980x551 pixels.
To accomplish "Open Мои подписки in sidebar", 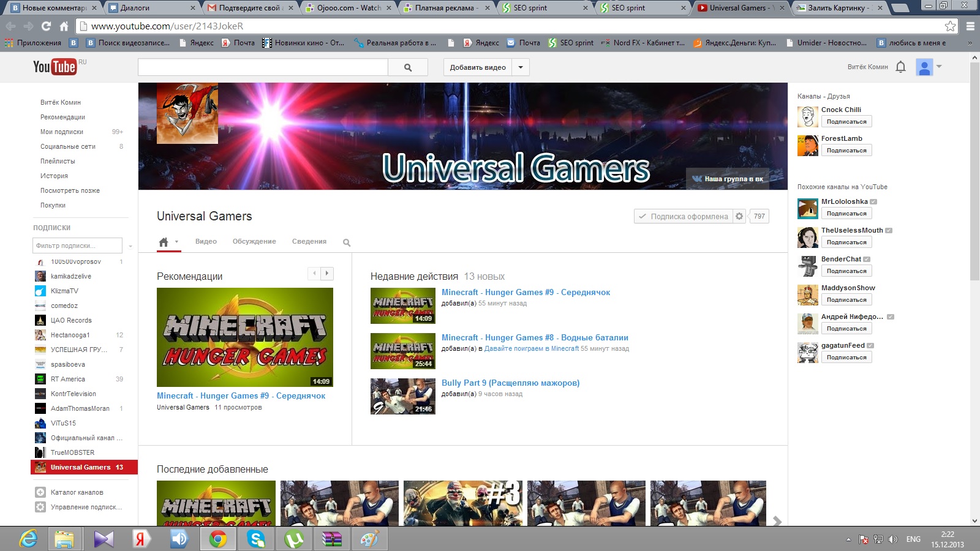I will [x=62, y=132].
